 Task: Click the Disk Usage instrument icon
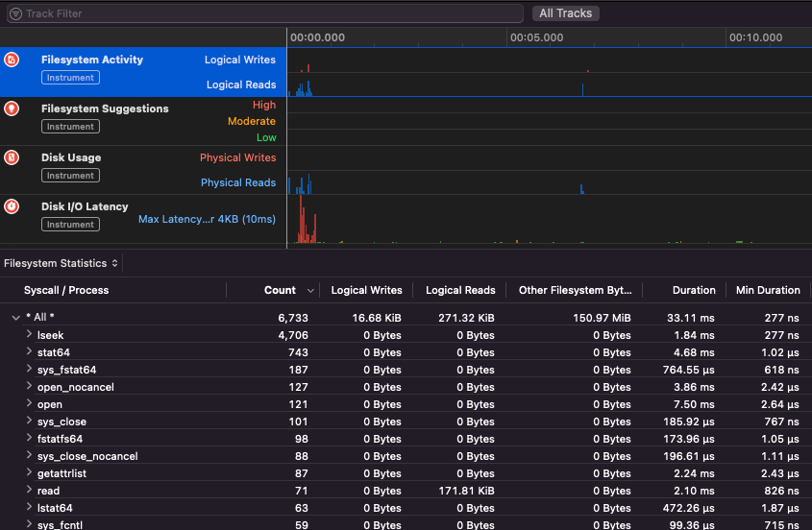[x=12, y=157]
